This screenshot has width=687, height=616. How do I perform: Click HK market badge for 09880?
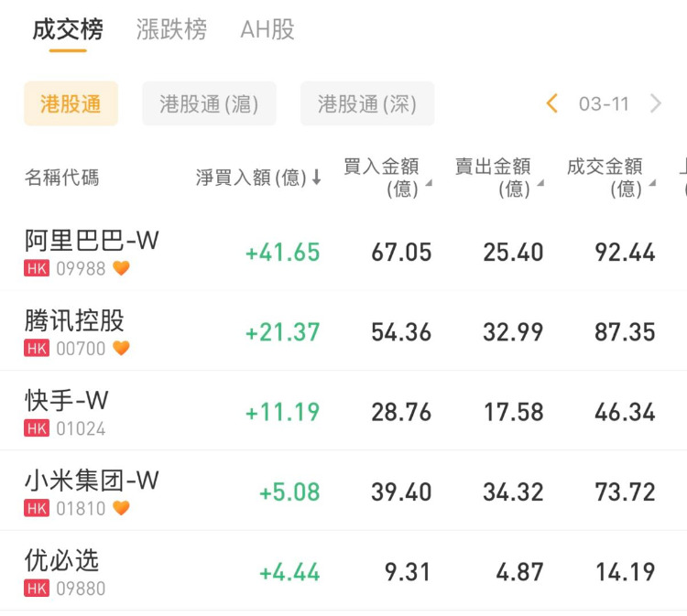[x=37, y=589]
